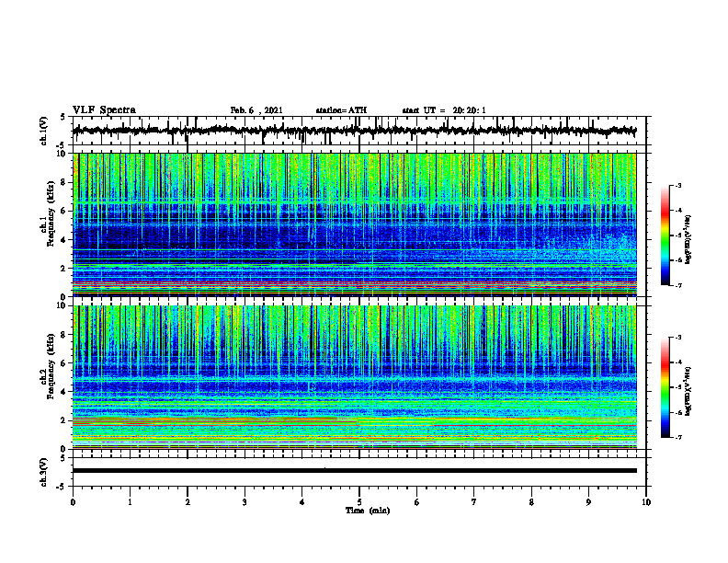Click the ch.3 flat black waveform bar

click(x=354, y=471)
